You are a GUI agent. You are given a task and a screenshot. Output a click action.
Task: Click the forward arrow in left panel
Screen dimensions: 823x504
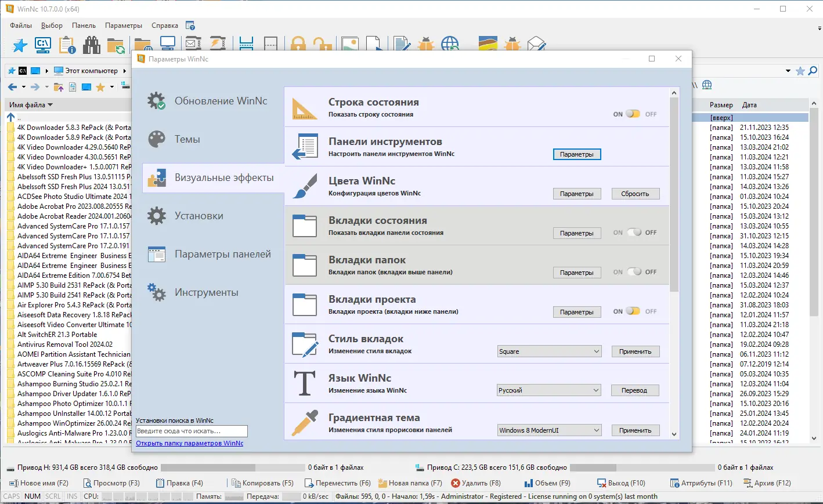tap(35, 87)
